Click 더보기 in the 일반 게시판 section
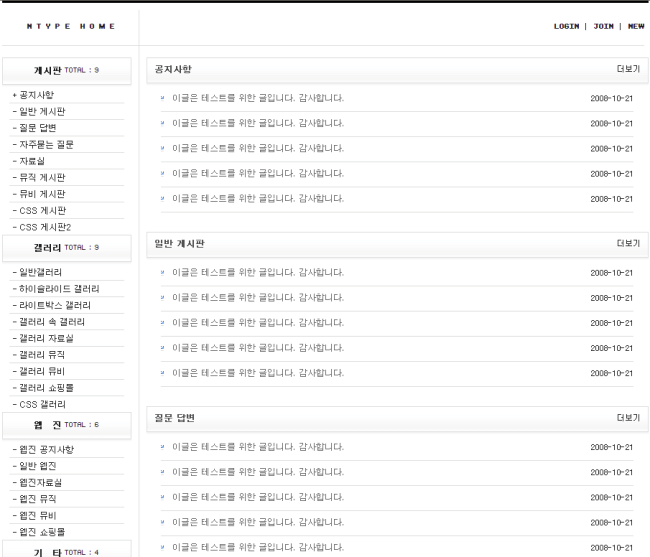This screenshot has width=650, height=557. pos(628,243)
